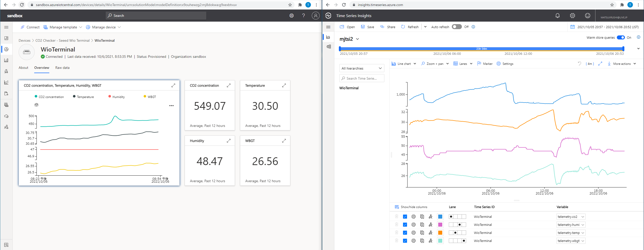This screenshot has height=250, width=644.
Task: Click Save in Time Series Insights toolbar
Action: tap(368, 27)
